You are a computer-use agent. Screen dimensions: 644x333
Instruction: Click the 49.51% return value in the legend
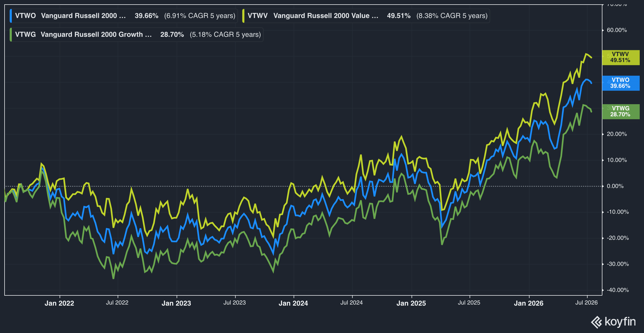(x=399, y=16)
